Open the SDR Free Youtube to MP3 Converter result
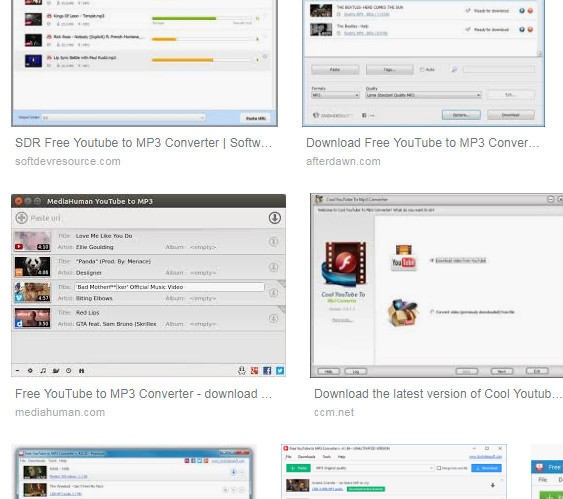 coord(143,143)
